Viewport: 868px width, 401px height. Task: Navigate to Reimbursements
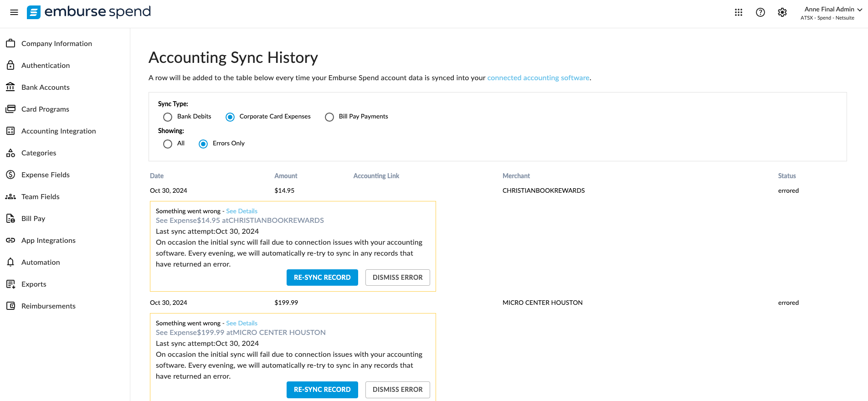[x=48, y=306]
